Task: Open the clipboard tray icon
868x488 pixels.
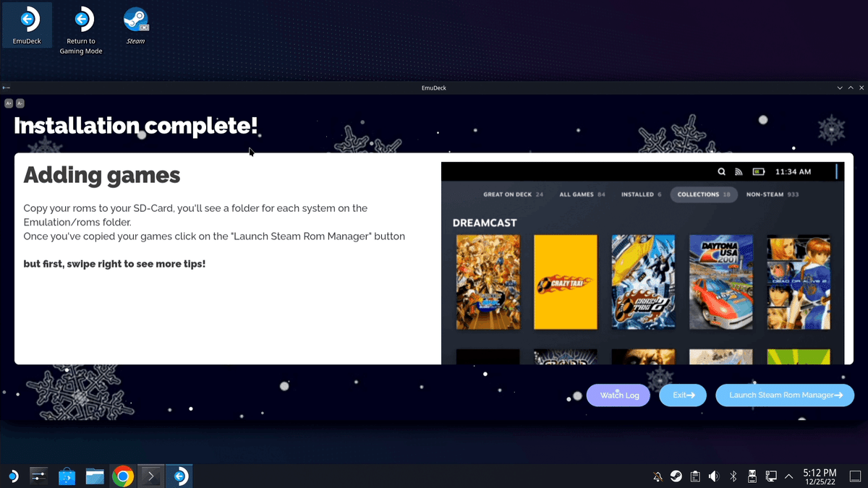Action: 695,476
